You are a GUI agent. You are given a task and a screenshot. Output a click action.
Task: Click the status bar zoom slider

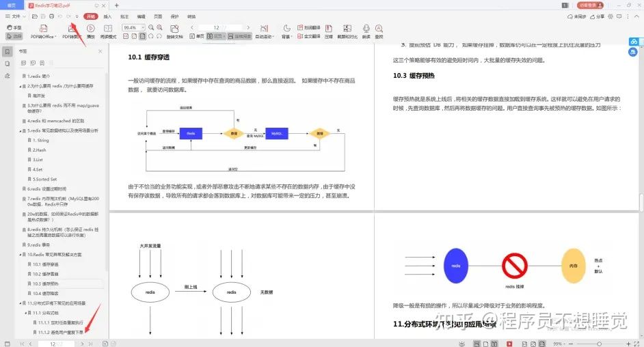click(x=599, y=344)
